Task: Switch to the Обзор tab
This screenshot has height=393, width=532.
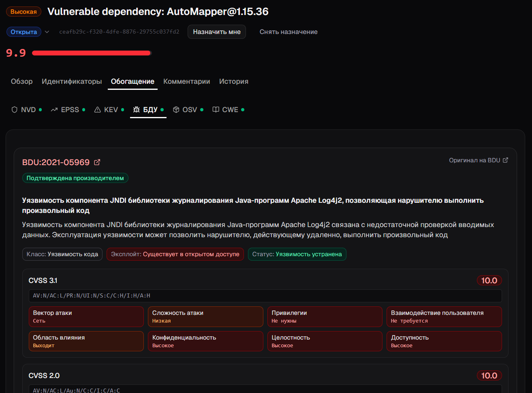Action: (x=22, y=81)
